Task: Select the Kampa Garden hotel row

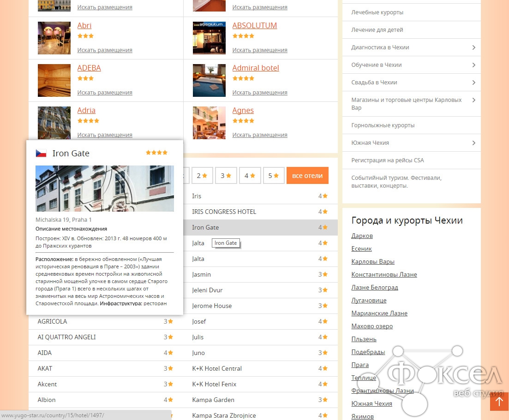Action: [260, 400]
